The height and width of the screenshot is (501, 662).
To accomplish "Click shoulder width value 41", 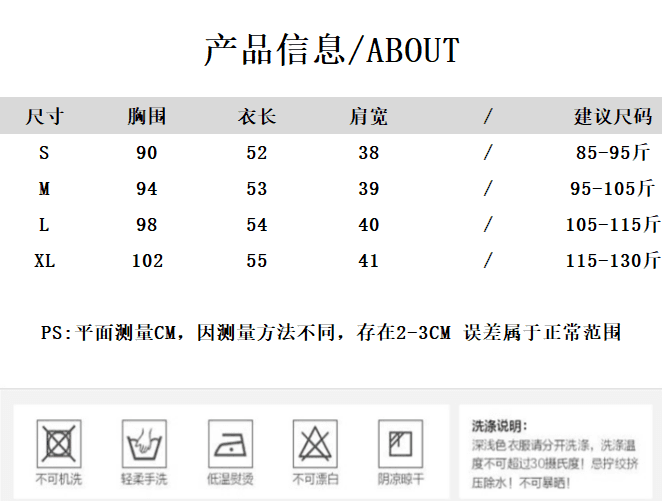I will coord(369,261).
